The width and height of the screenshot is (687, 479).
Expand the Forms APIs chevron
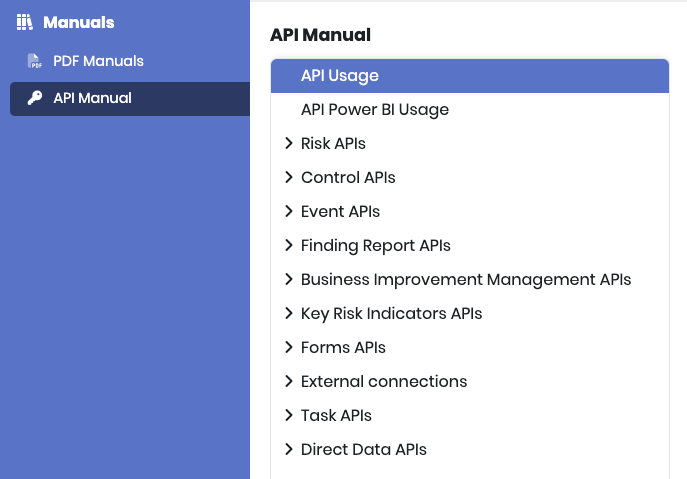289,347
